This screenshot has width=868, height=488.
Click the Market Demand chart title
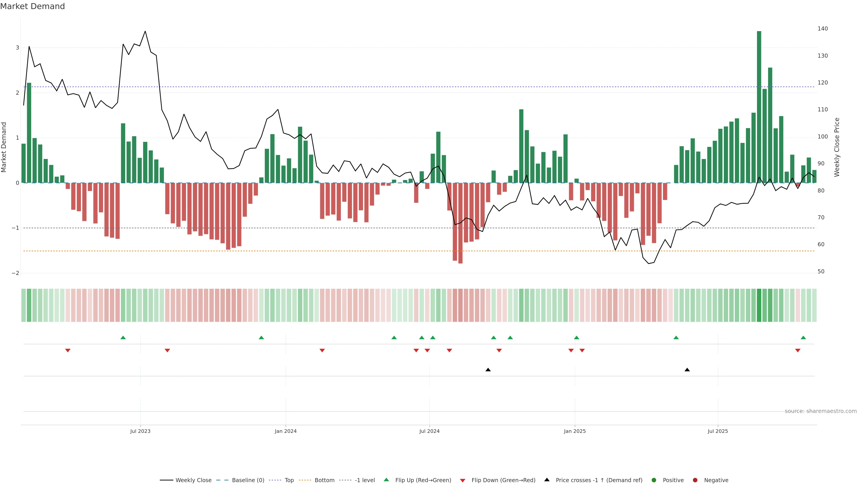point(32,6)
